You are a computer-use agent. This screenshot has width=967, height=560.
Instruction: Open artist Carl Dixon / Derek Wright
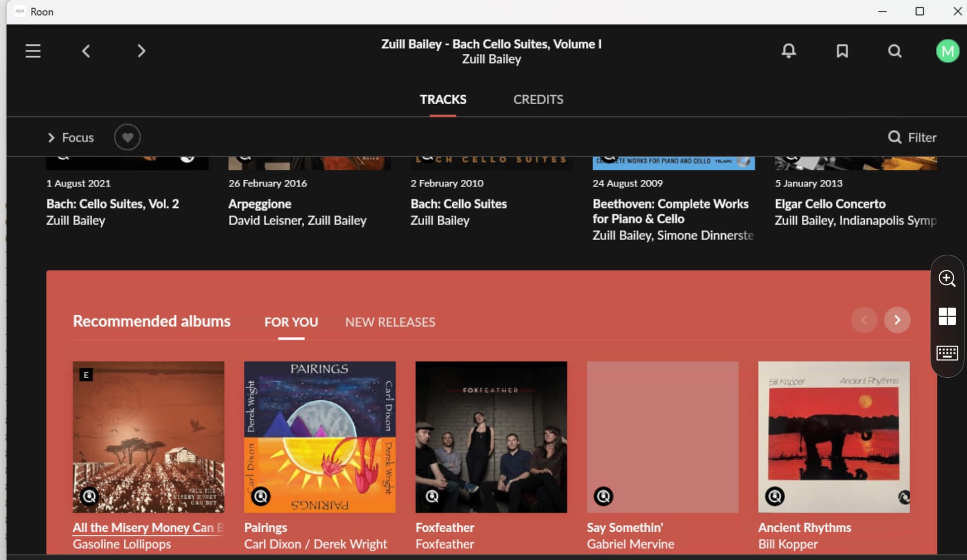coord(316,544)
